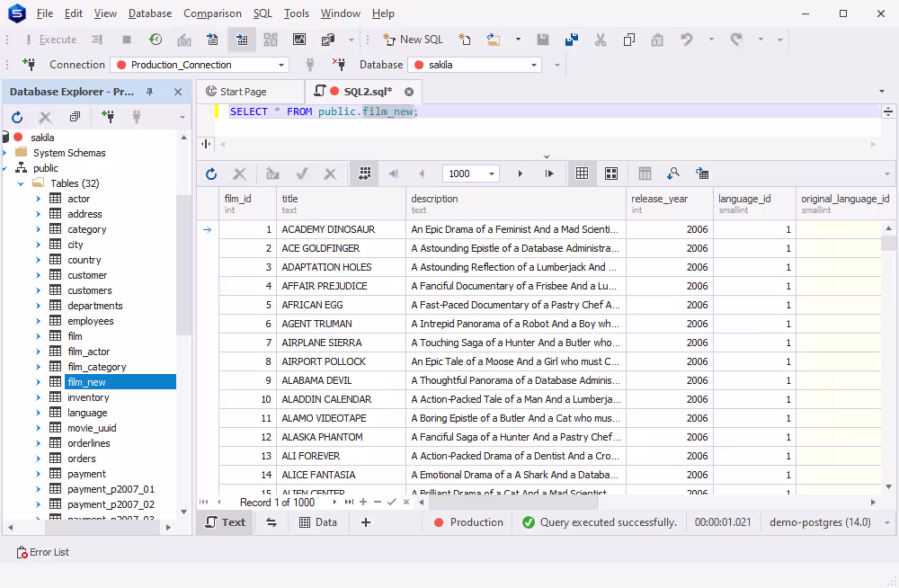Add a new view with plus button
The height and width of the screenshot is (588, 899).
point(366,522)
